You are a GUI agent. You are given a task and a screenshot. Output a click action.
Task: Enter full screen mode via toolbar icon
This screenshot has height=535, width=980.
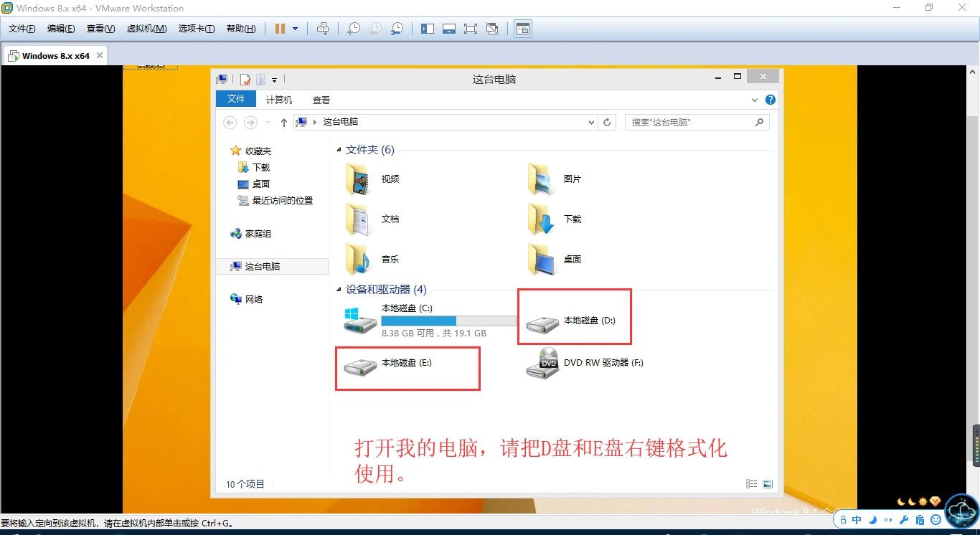470,29
